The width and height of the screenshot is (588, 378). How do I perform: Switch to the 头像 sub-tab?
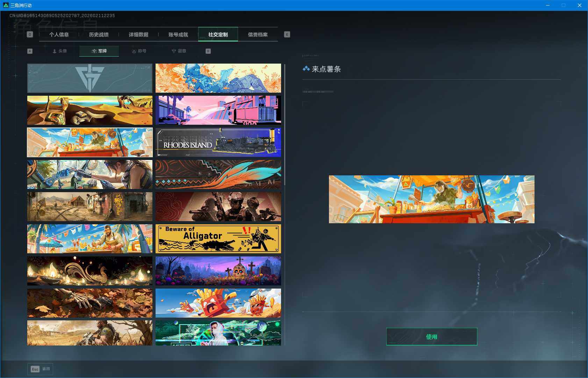coord(59,51)
